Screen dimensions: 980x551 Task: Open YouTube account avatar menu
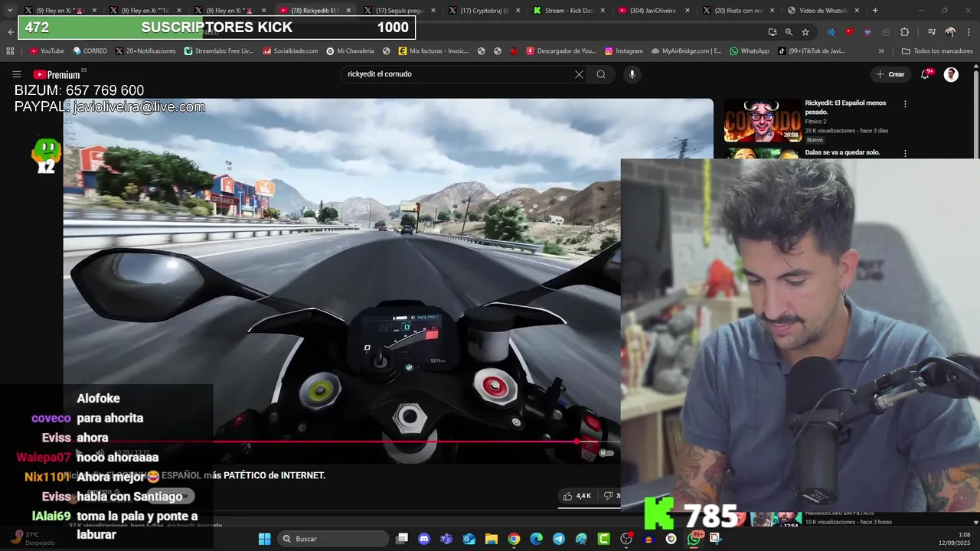[x=951, y=74]
